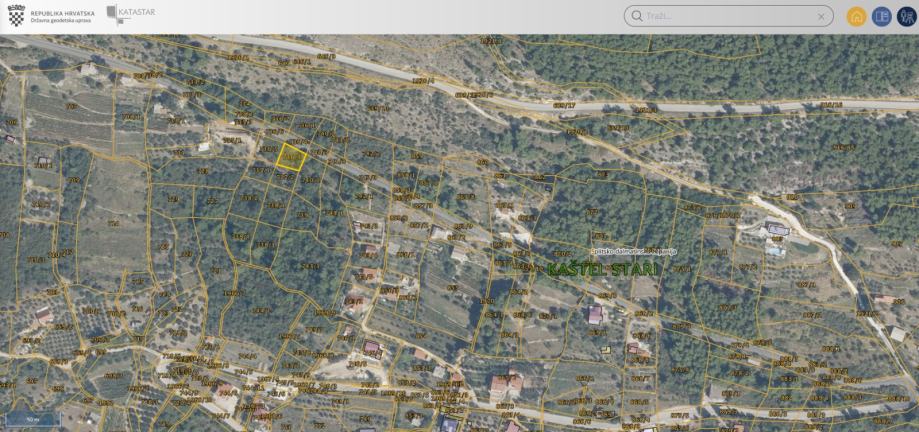Image resolution: width=919 pixels, height=432 pixels.
Task: Select the building with the swimming pool
Action: [778, 230]
